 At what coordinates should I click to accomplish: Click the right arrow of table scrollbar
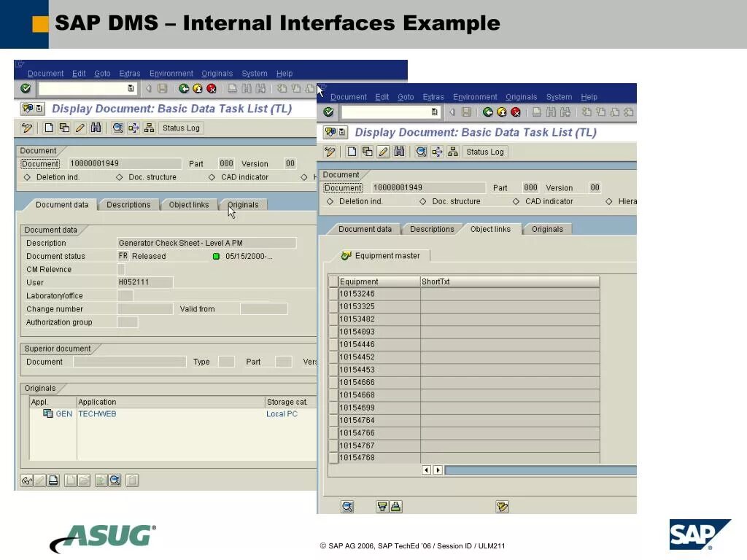coord(437,470)
